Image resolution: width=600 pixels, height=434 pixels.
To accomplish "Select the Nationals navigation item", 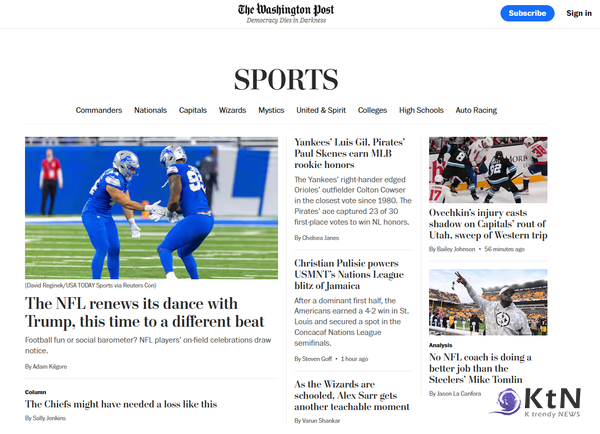I will [150, 110].
